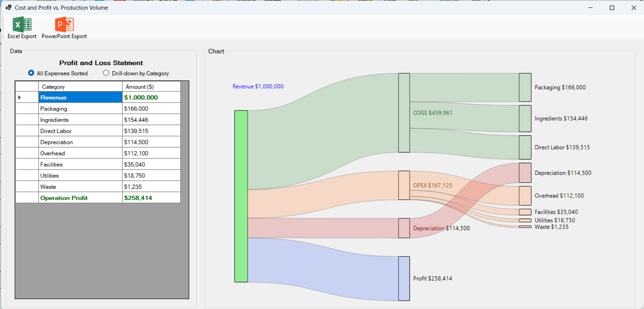Click the blue Profit node in chart
Image resolution: width=644 pixels, height=309 pixels.
(x=404, y=279)
